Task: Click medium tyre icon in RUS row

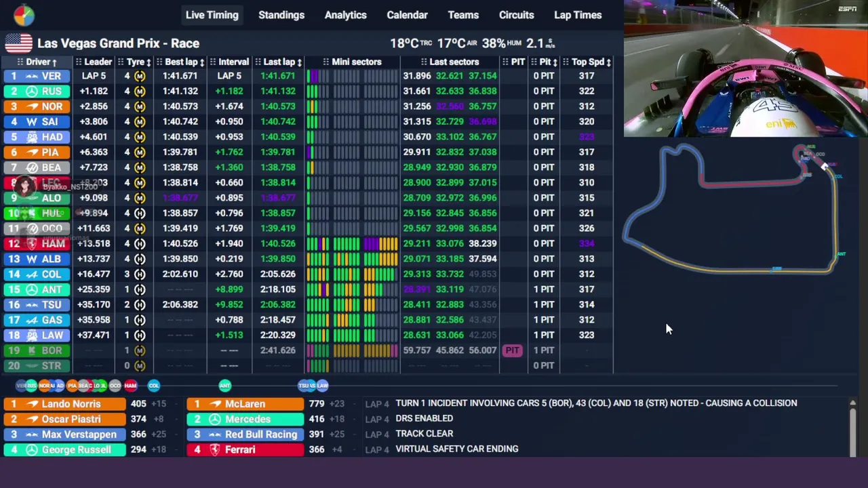Action: click(140, 91)
